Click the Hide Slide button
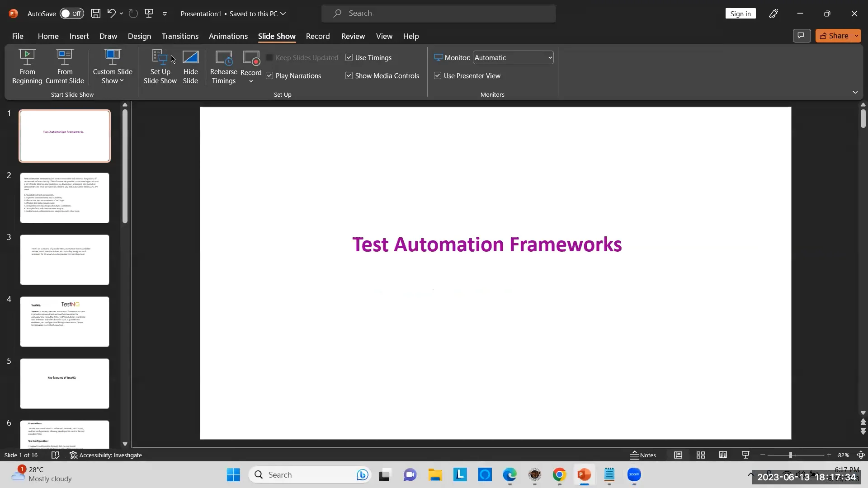The width and height of the screenshot is (868, 488). pos(190,67)
